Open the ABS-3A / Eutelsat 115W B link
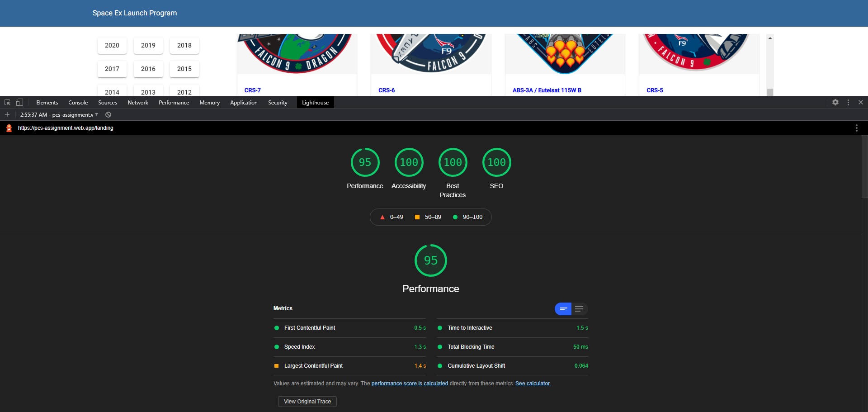This screenshot has height=412, width=868. click(x=547, y=90)
